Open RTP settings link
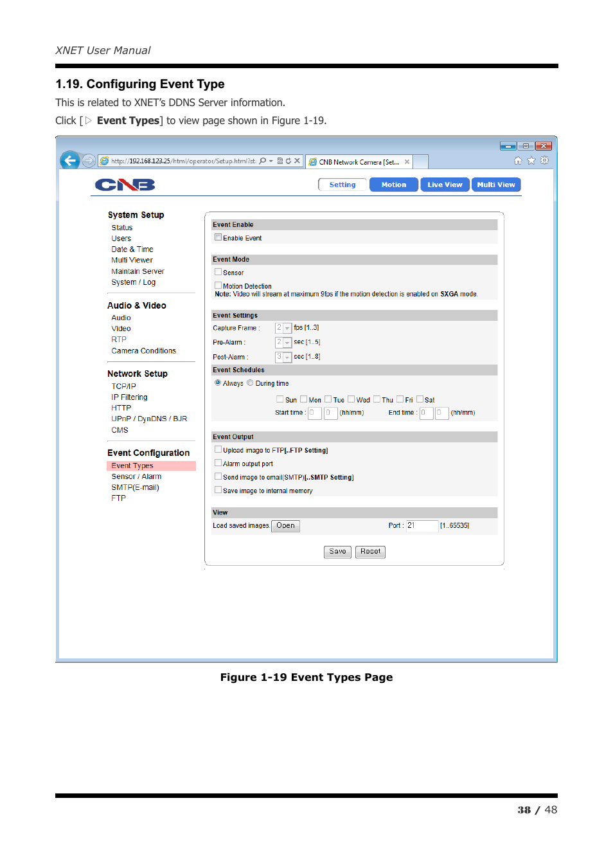Image resolution: width=613 pixels, height=868 pixels. coord(119,339)
